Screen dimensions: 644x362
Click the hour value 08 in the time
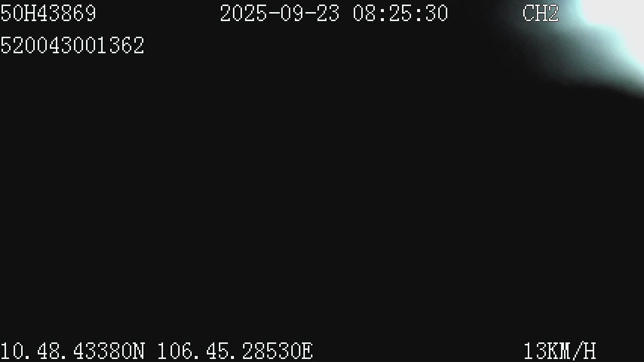pyautogui.click(x=364, y=14)
